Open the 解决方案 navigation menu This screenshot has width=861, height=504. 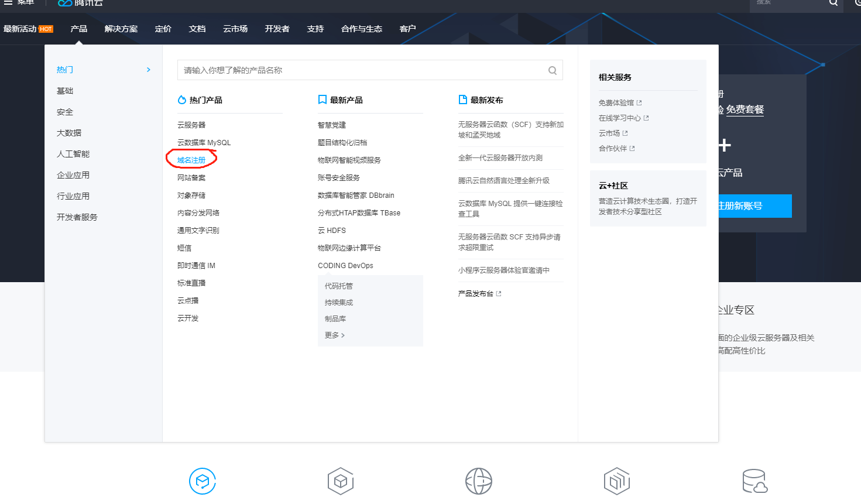121,29
